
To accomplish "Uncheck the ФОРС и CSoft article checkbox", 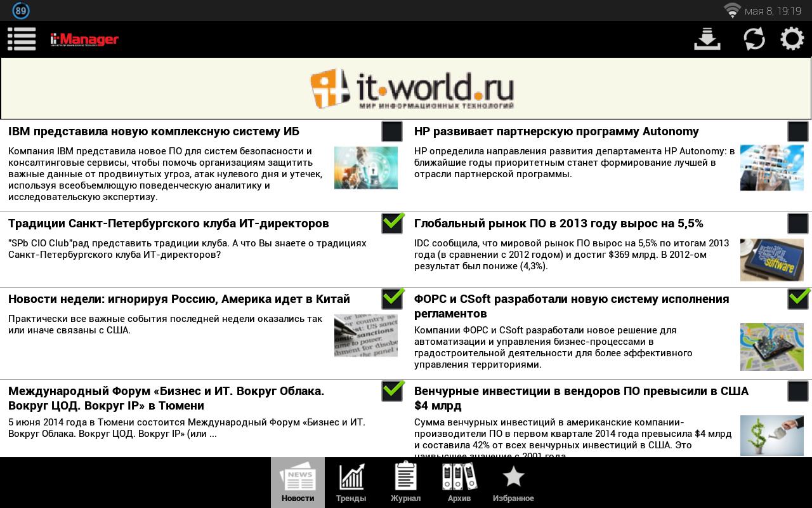I will [x=798, y=299].
